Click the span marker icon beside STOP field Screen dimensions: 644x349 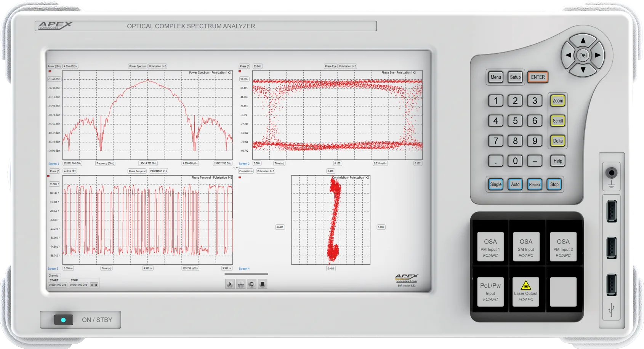[94, 285]
